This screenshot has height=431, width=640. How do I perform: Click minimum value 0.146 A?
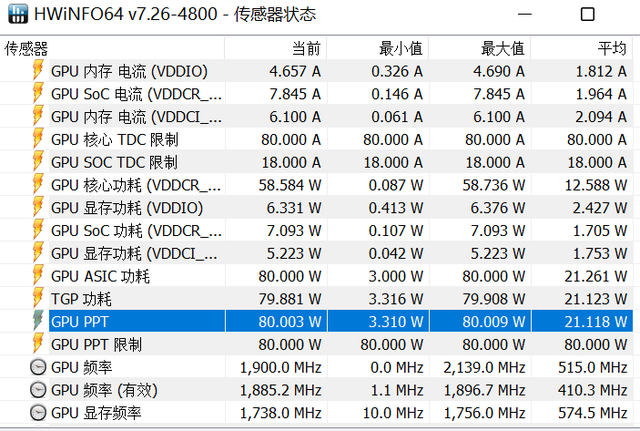tap(397, 94)
